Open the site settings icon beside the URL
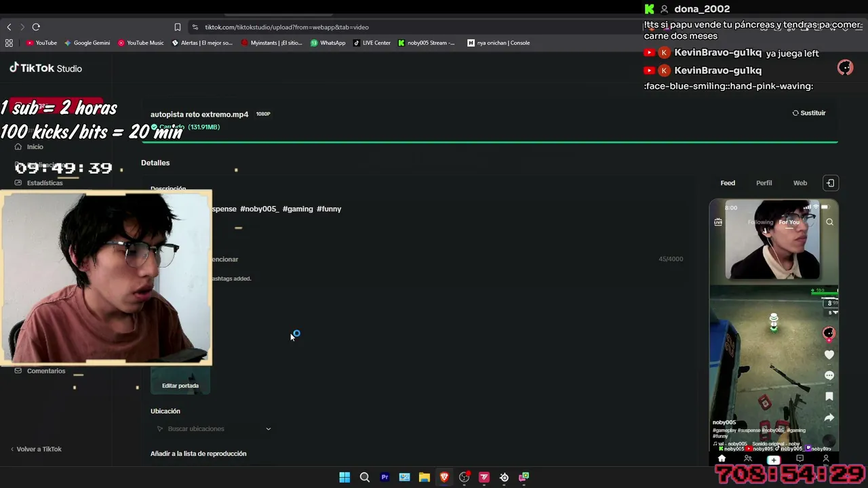The width and height of the screenshot is (868, 488). tap(195, 27)
